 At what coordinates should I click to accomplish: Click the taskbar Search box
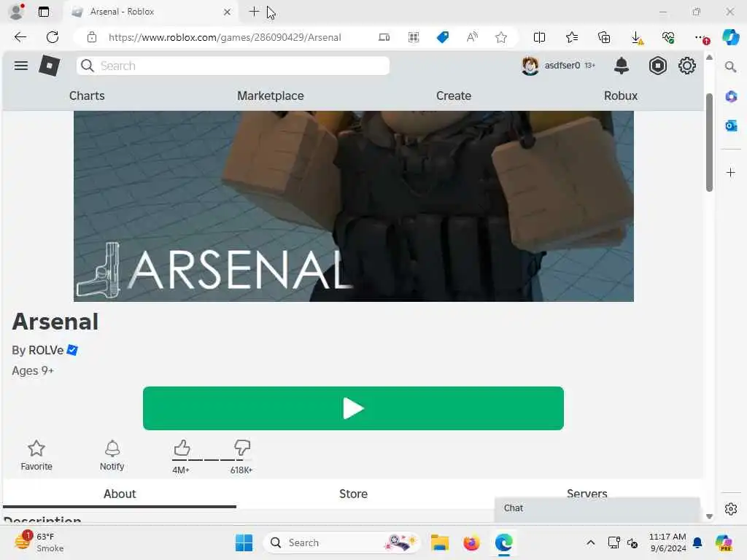[x=341, y=542]
